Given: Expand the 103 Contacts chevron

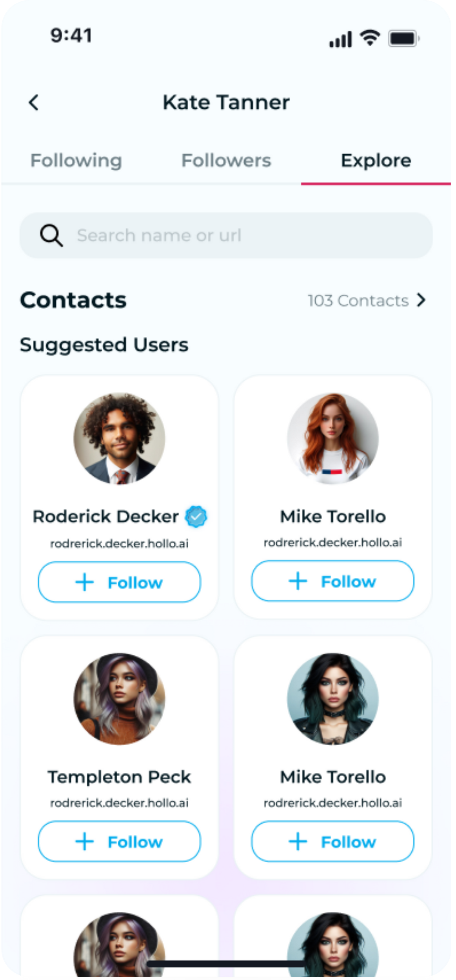Looking at the screenshot, I should pyautogui.click(x=421, y=300).
